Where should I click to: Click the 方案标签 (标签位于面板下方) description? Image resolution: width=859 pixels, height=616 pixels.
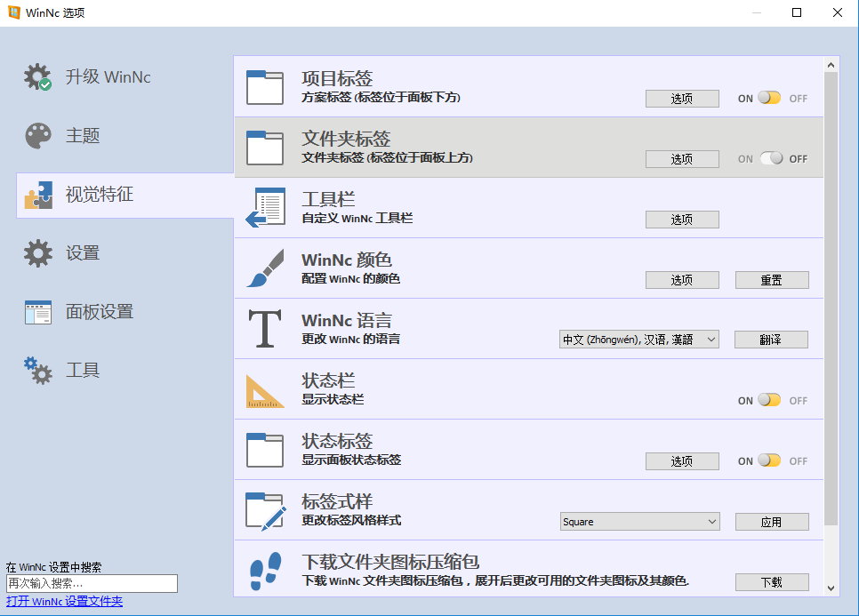pyautogui.click(x=381, y=98)
